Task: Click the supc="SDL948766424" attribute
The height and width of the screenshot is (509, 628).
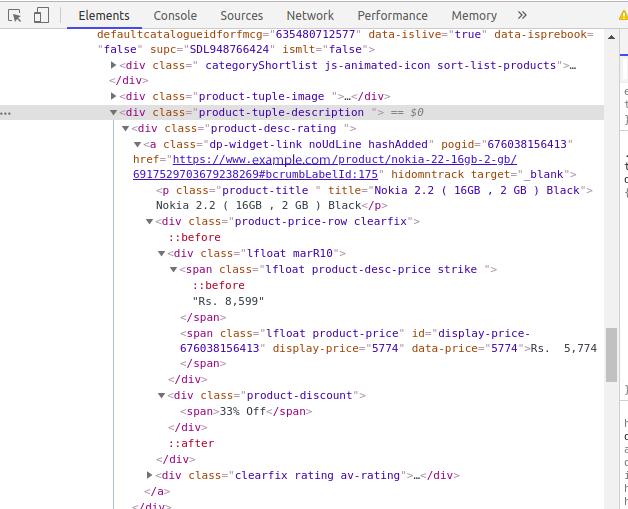Action: pos(212,49)
